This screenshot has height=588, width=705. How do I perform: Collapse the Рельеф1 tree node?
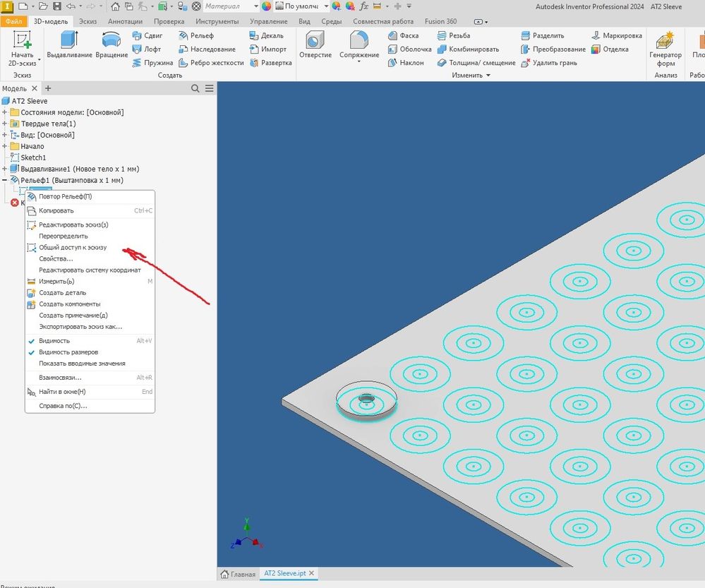pos(6,180)
